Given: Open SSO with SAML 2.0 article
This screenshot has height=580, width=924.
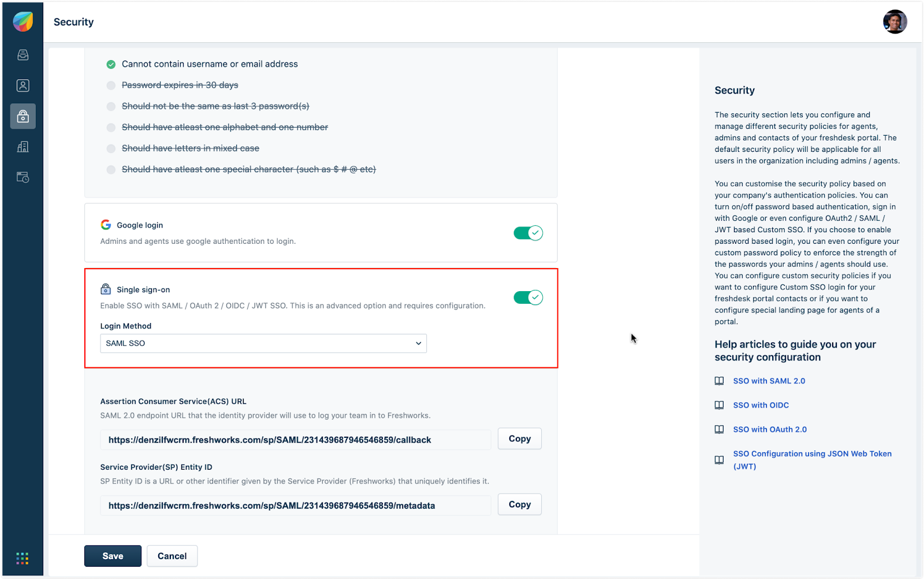Looking at the screenshot, I should point(769,381).
